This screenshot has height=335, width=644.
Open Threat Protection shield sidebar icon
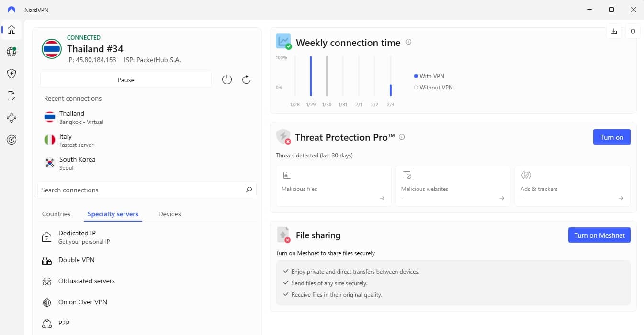pyautogui.click(x=11, y=74)
